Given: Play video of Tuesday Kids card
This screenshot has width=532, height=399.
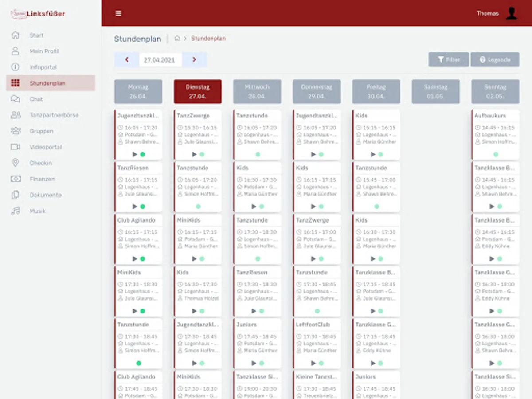Looking at the screenshot, I should tap(194, 311).
